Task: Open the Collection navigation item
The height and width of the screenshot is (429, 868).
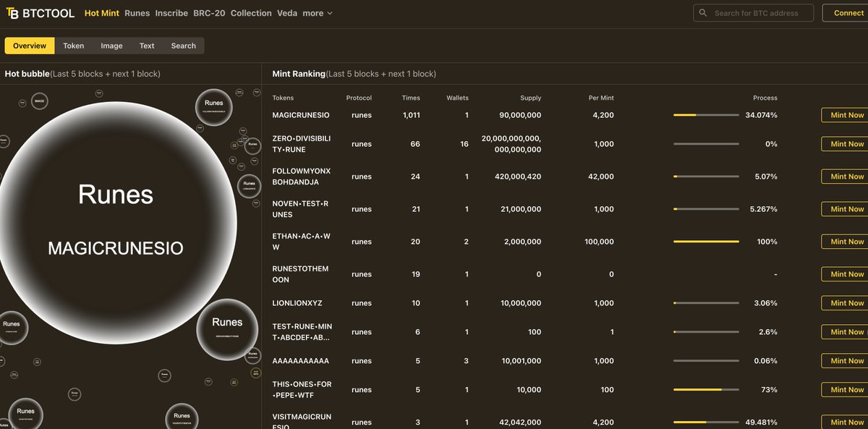Action: [x=251, y=13]
